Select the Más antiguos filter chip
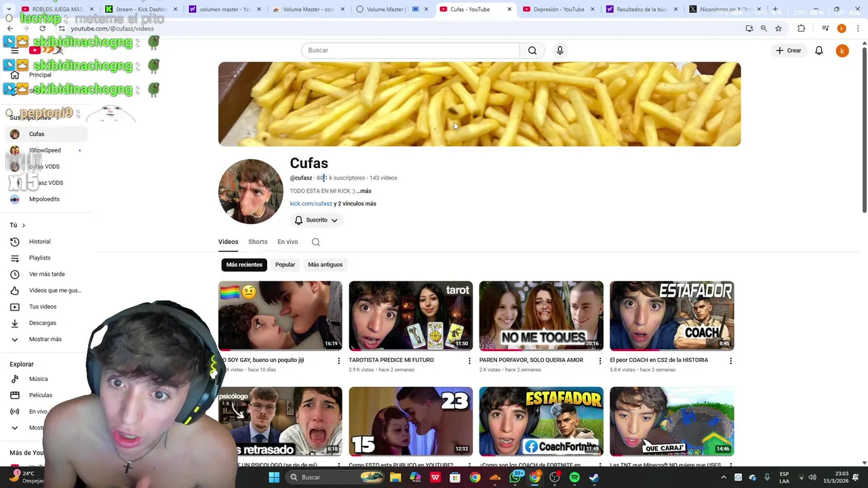Screen dimensions: 868x488 pos(325,265)
